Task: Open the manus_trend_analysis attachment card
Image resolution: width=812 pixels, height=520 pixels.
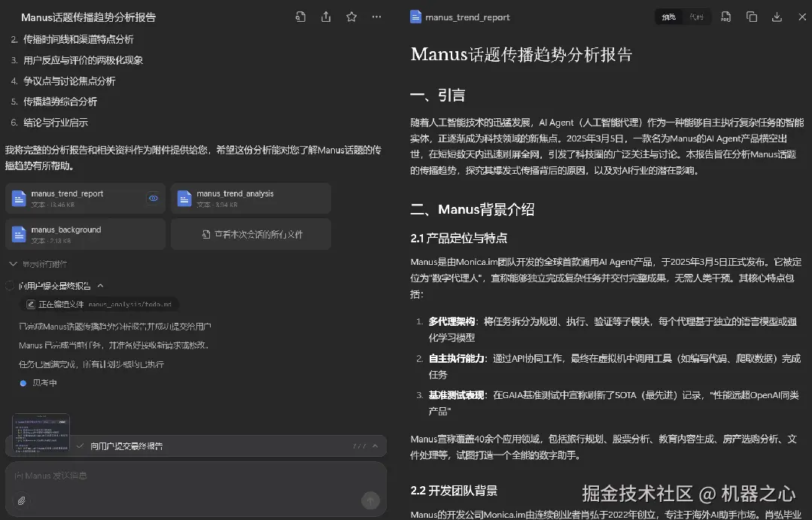Action: (251, 199)
